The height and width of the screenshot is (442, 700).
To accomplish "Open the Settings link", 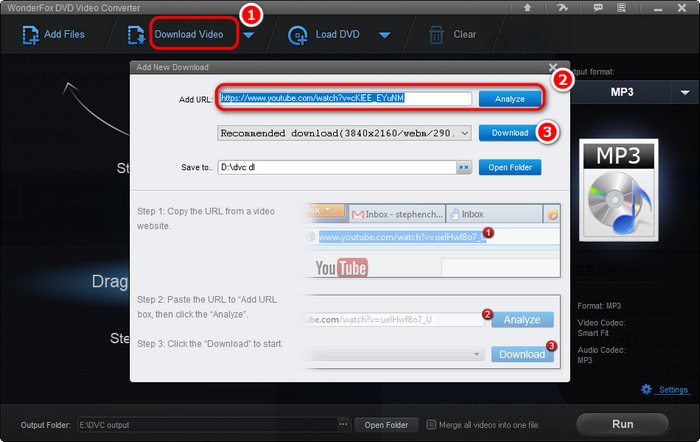I will pyautogui.click(x=673, y=390).
